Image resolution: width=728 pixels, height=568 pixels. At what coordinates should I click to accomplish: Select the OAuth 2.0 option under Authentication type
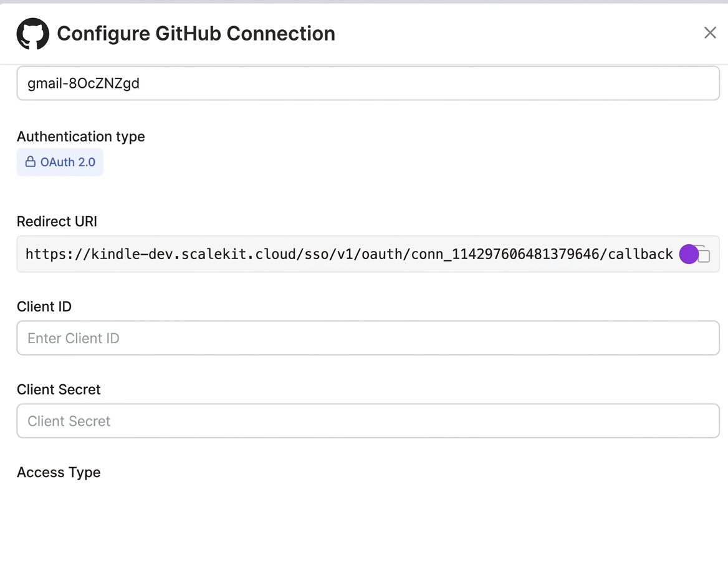click(x=60, y=161)
